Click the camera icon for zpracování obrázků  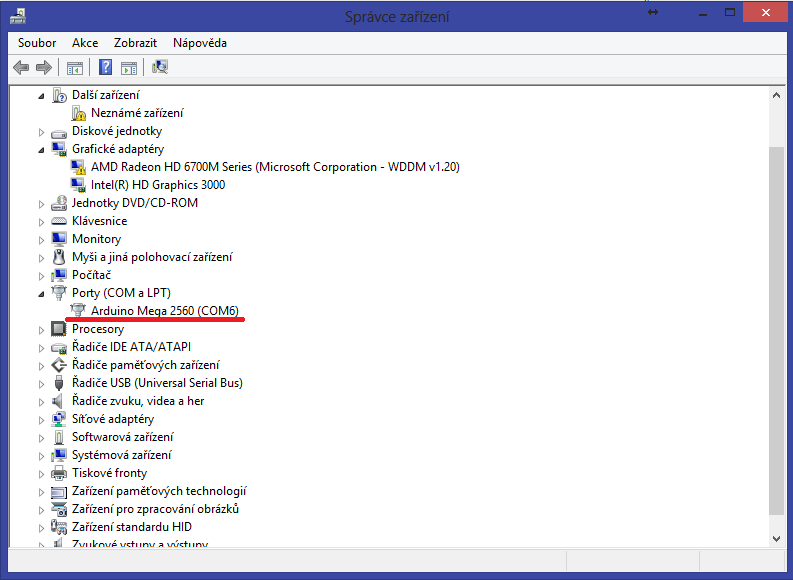(x=59, y=509)
